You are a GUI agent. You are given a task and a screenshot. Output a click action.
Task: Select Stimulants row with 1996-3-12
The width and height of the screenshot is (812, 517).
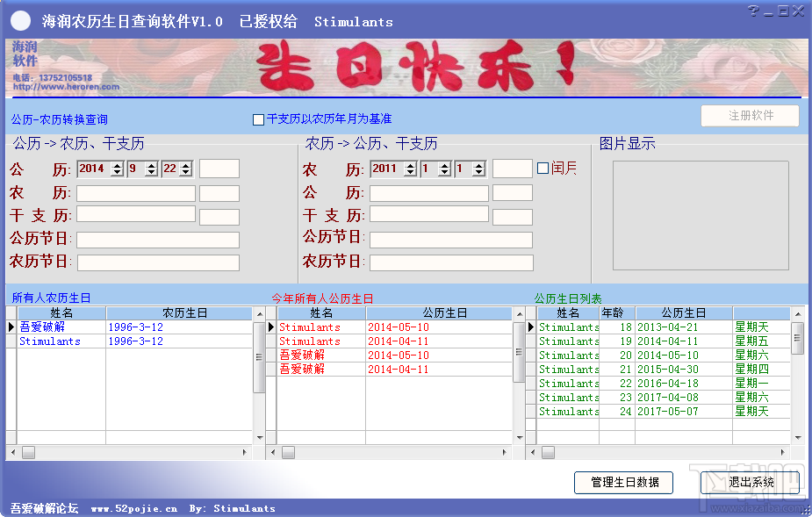click(134, 341)
